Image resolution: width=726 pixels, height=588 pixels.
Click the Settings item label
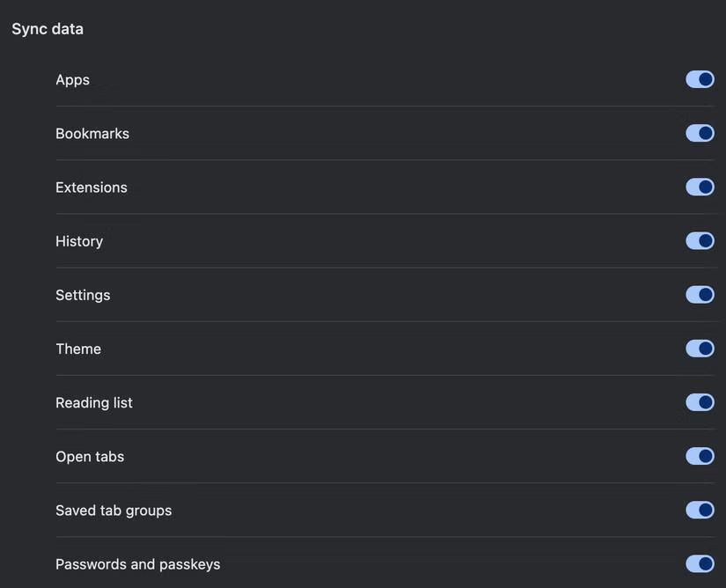point(83,294)
